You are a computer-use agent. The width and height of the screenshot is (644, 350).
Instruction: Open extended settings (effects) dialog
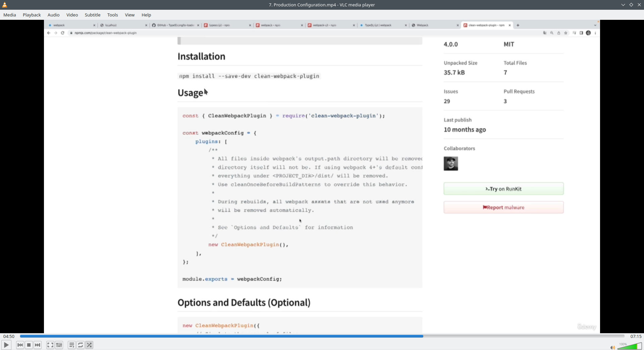(x=59, y=345)
